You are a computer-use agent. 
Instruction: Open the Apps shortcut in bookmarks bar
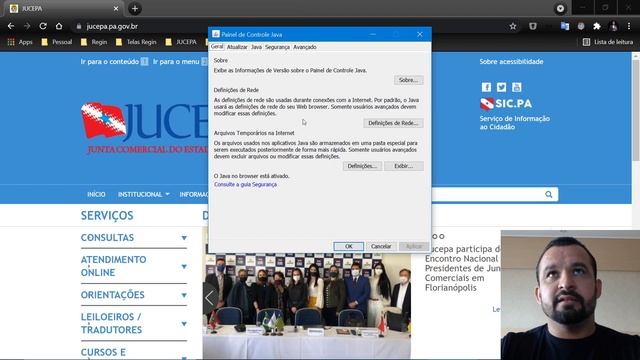pyautogui.click(x=20, y=42)
